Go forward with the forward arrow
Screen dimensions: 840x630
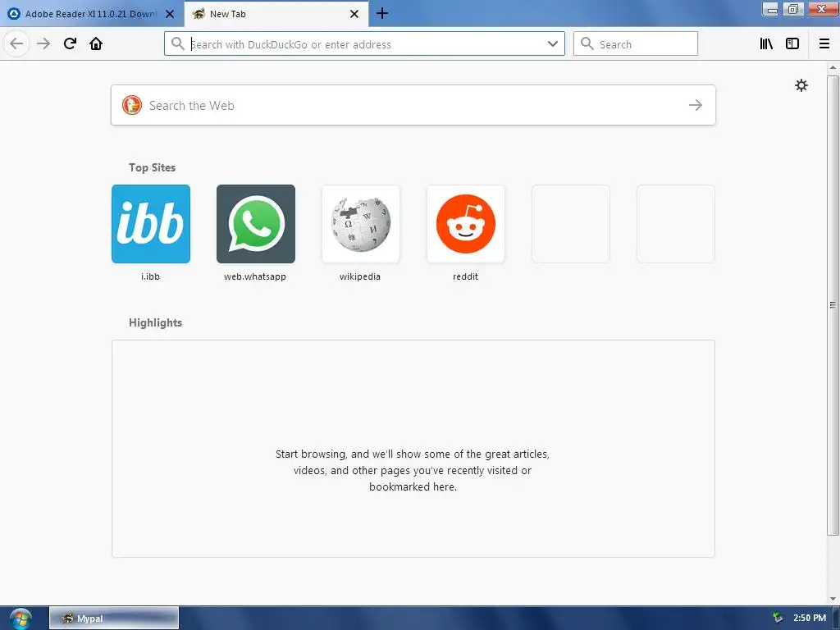pyautogui.click(x=43, y=43)
